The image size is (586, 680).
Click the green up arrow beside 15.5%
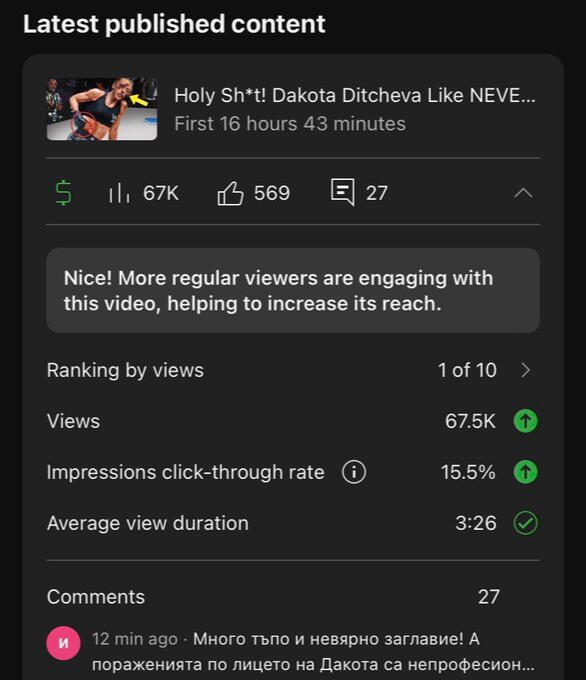pos(526,472)
